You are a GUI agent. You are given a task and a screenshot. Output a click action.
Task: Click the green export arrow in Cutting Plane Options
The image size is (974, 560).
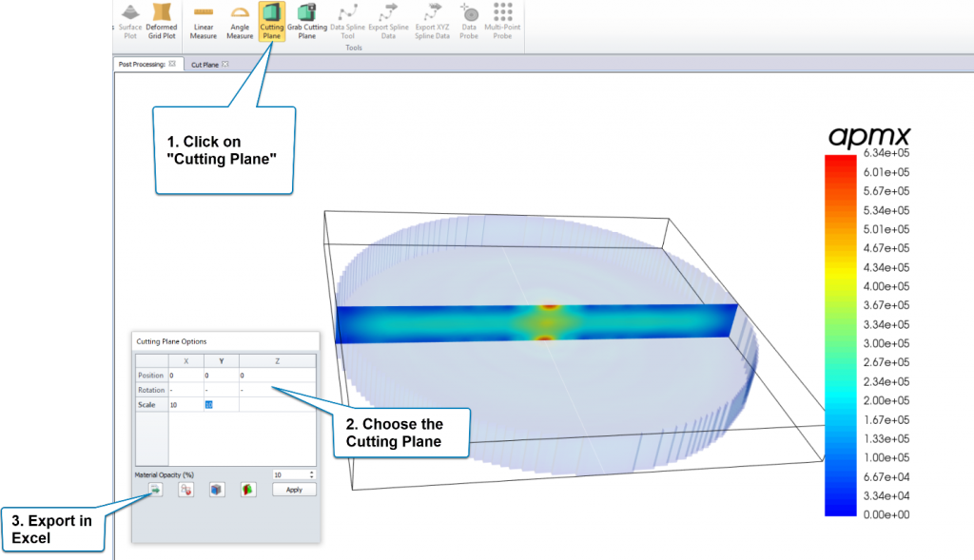coord(155,489)
